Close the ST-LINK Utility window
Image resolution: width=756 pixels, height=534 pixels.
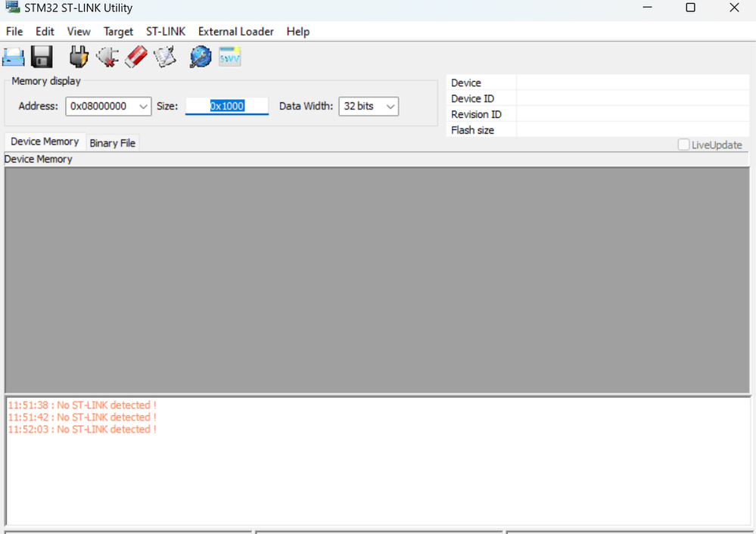point(734,8)
